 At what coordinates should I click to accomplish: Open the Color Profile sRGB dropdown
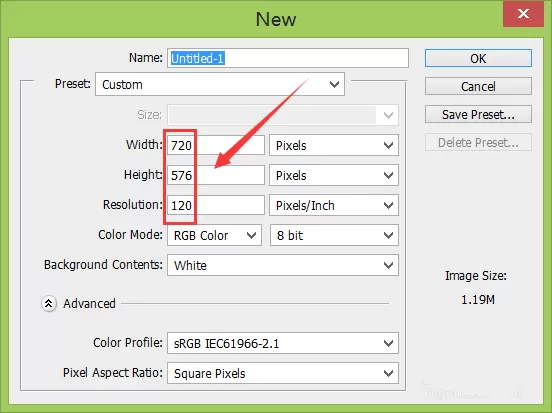(x=283, y=343)
